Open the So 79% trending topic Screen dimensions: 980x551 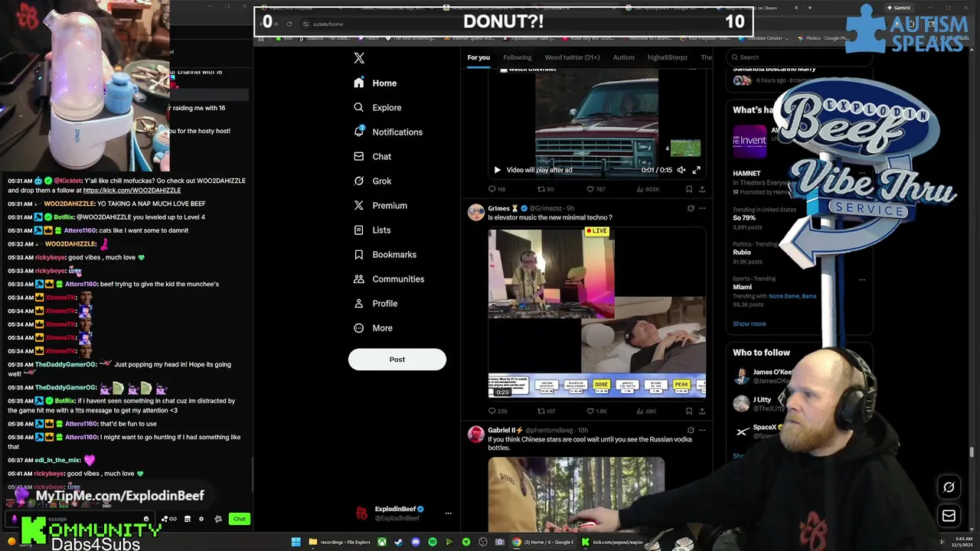click(744, 218)
